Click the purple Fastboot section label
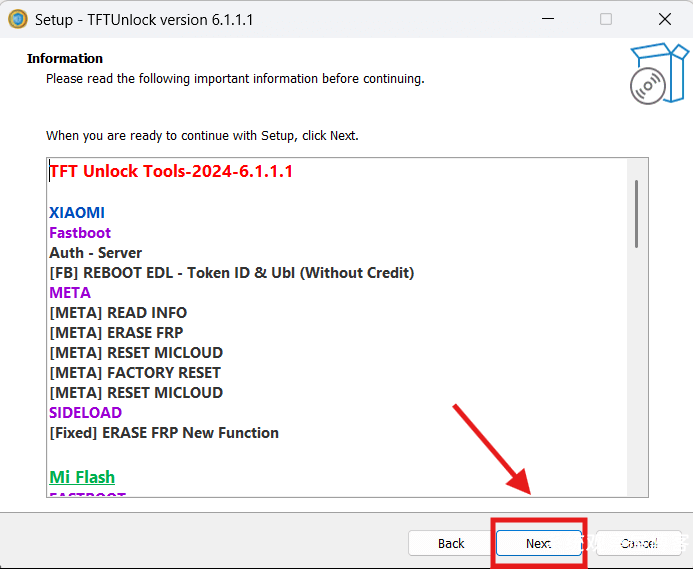 pyautogui.click(x=80, y=233)
